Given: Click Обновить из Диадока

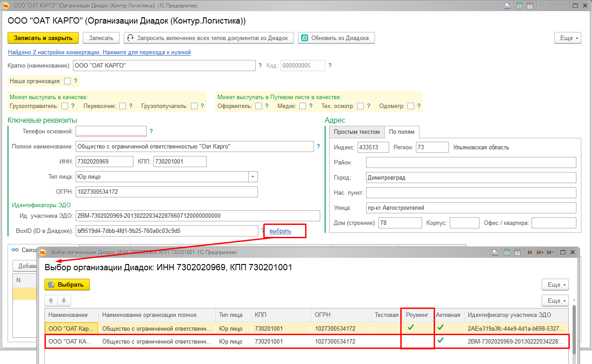Looking at the screenshot, I should tap(336, 38).
